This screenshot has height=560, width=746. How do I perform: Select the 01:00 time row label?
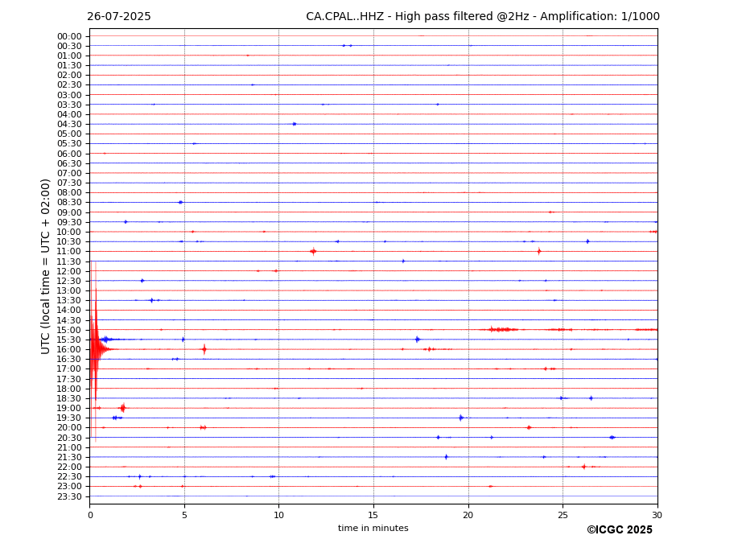click(69, 56)
